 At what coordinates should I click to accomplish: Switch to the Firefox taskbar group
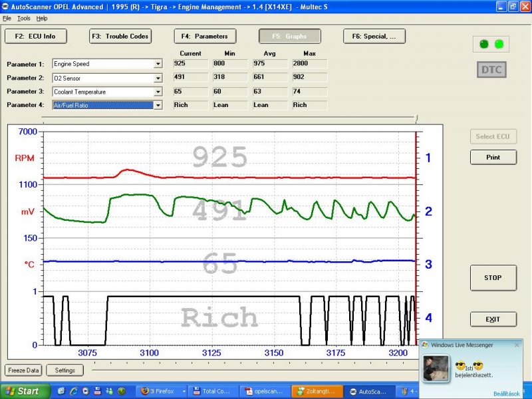162,391
